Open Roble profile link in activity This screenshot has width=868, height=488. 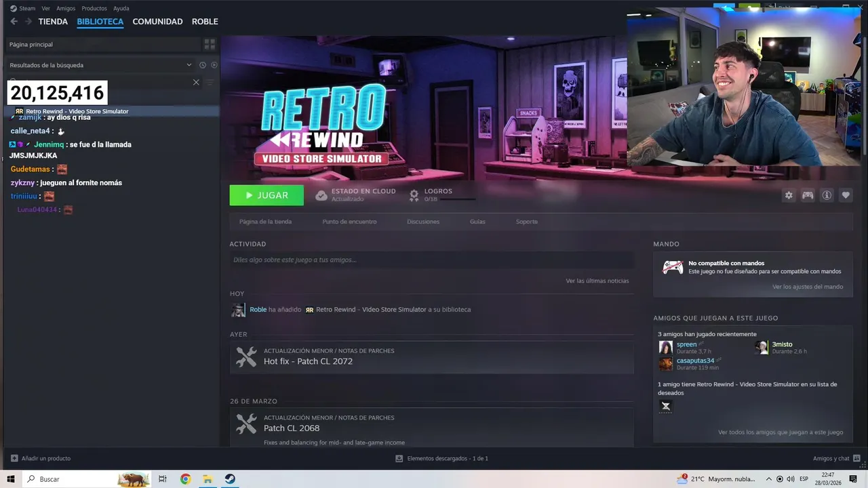coord(258,310)
